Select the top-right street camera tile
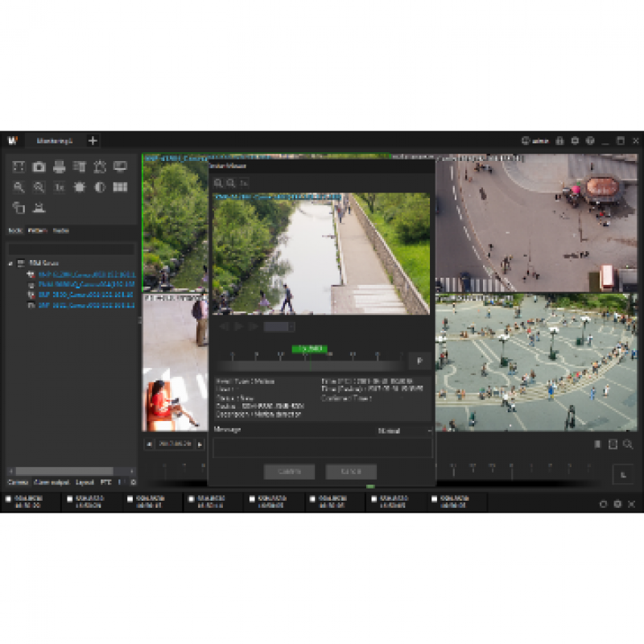This screenshot has height=644, width=644. [536, 224]
